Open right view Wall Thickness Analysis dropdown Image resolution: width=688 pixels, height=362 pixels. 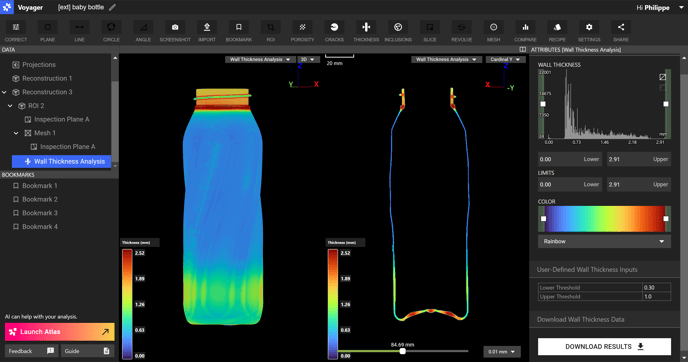(446, 59)
